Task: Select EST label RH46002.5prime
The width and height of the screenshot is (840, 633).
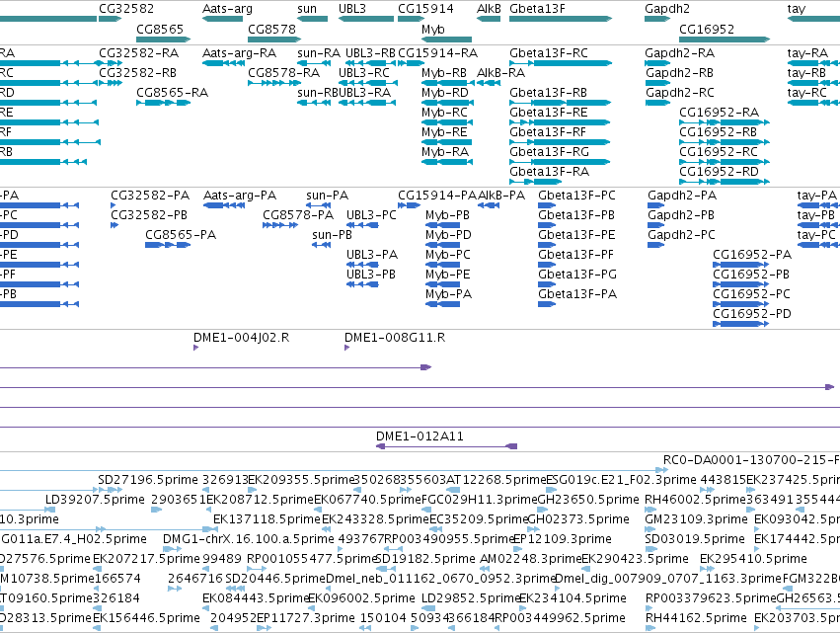Action: click(x=695, y=500)
